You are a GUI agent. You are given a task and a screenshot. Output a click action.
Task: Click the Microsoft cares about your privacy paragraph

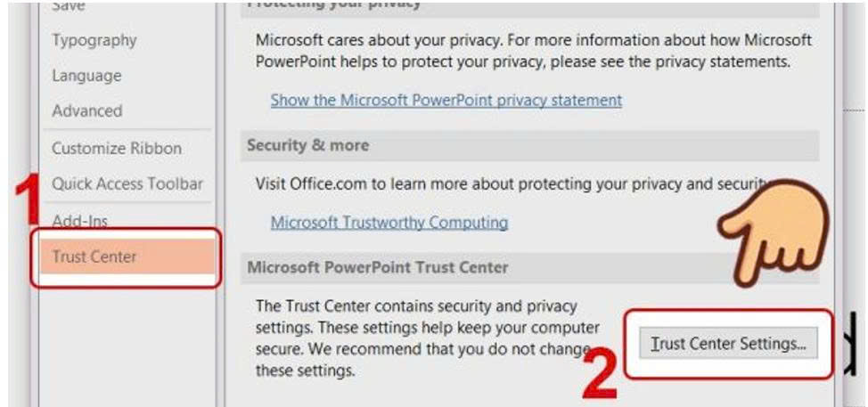pos(533,52)
